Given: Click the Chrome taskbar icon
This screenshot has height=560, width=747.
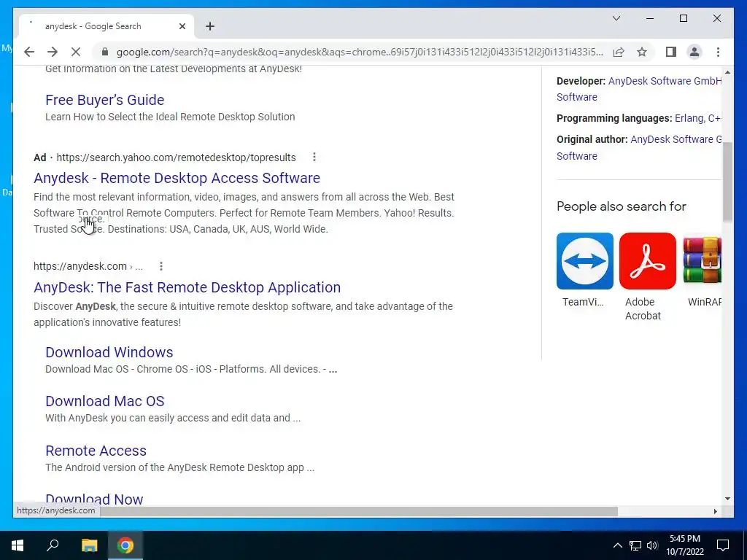Looking at the screenshot, I should 125,545.
